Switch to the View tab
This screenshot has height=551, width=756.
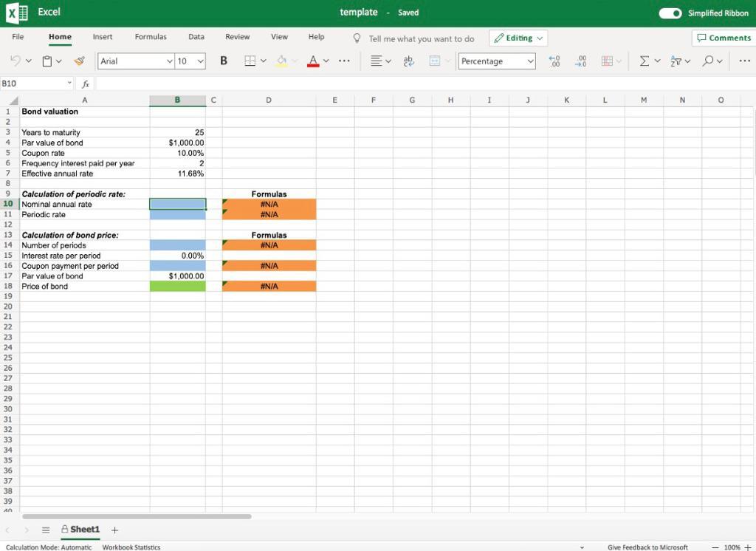[279, 37]
